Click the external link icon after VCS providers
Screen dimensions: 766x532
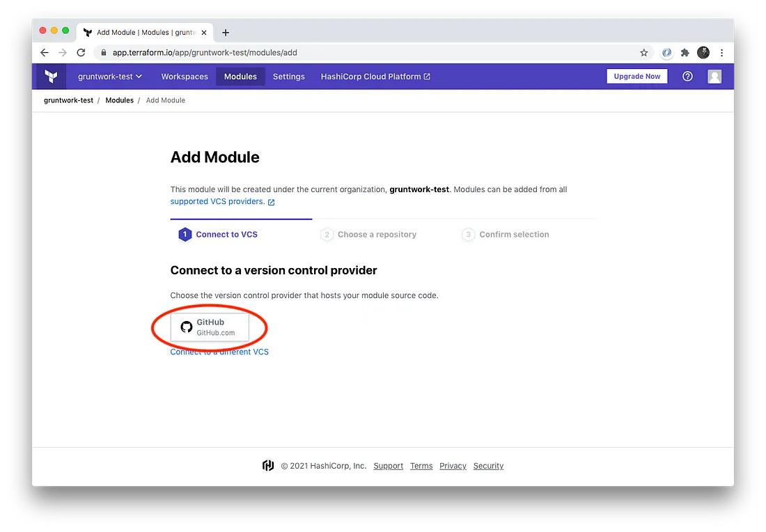click(271, 202)
